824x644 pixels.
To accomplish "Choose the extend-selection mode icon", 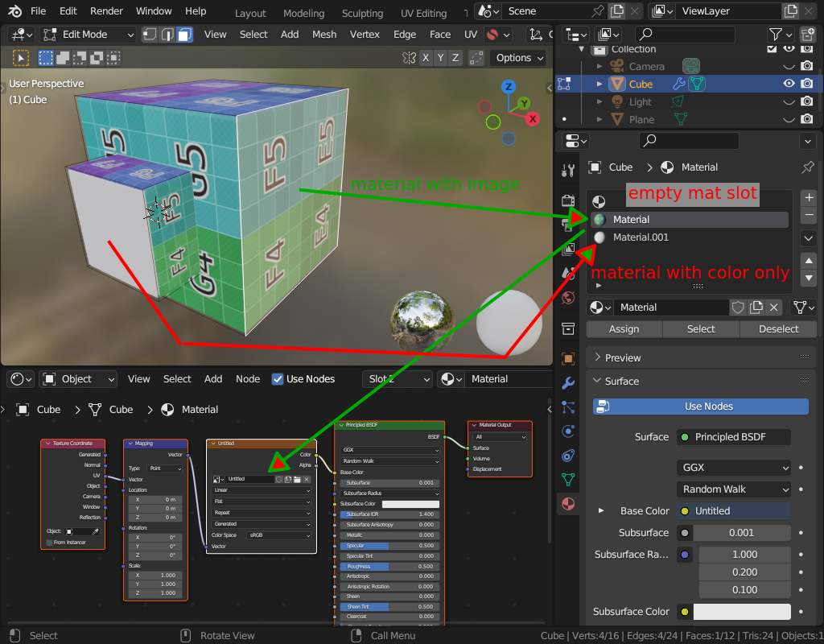I will [x=63, y=58].
